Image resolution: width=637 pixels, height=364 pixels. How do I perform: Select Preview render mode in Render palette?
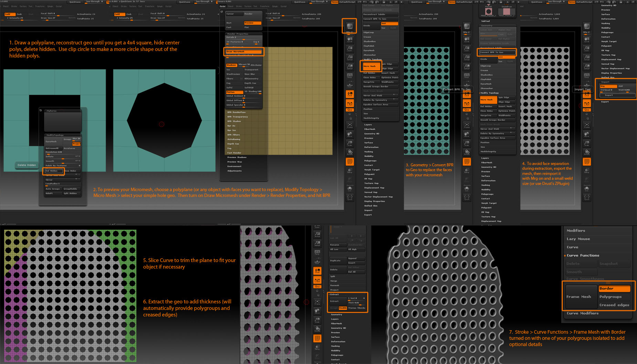click(x=253, y=23)
